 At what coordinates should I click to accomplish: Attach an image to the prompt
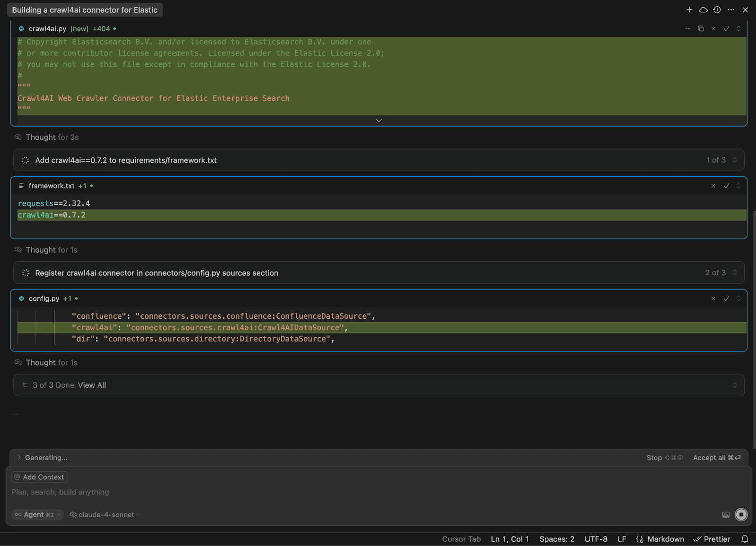726,515
